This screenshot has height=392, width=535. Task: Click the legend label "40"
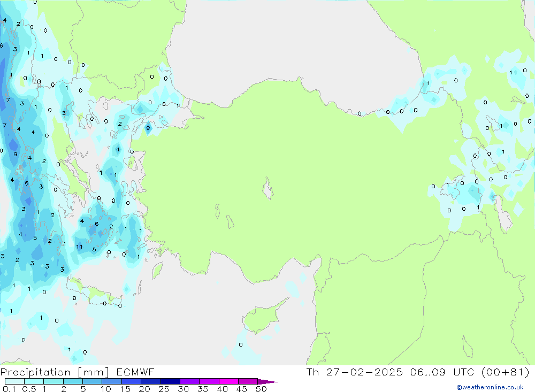point(223,389)
